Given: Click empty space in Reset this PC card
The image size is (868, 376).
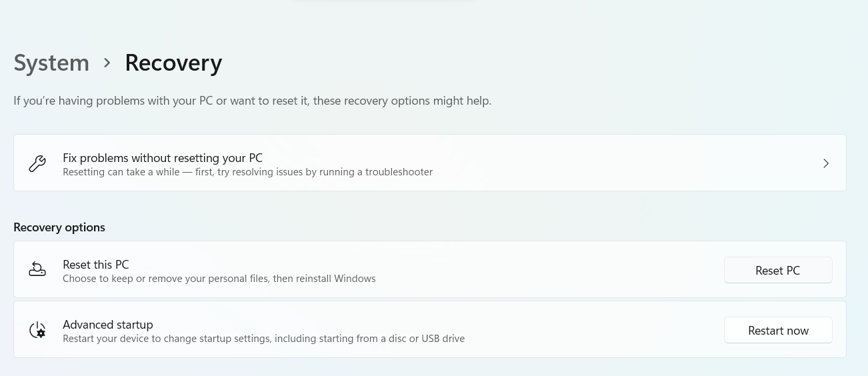Looking at the screenshot, I should [x=547, y=269].
